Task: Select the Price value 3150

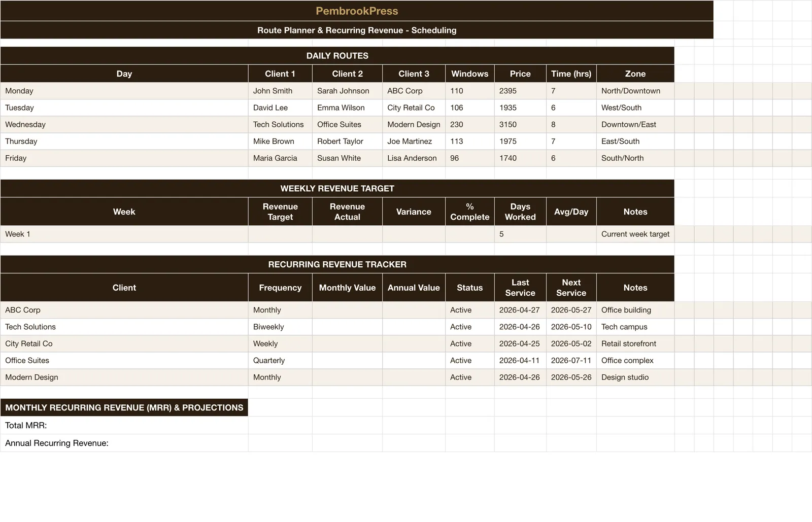Action: click(x=520, y=124)
